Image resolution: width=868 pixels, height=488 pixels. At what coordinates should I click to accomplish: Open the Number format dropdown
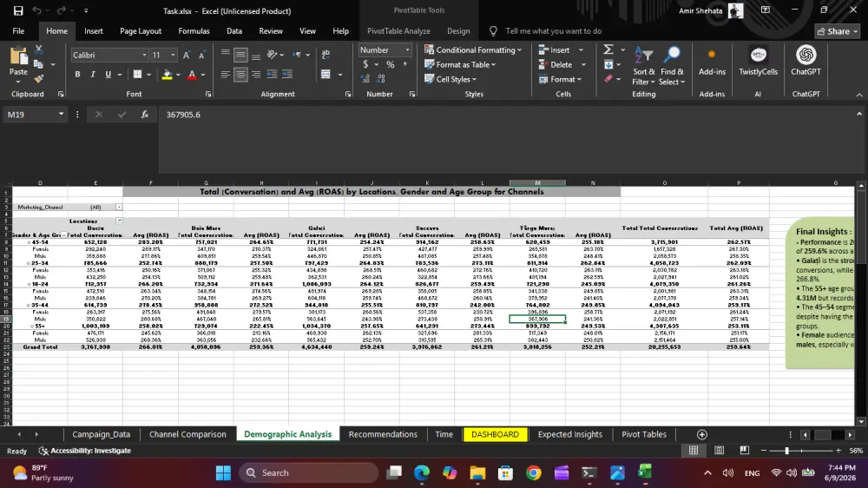tap(407, 49)
